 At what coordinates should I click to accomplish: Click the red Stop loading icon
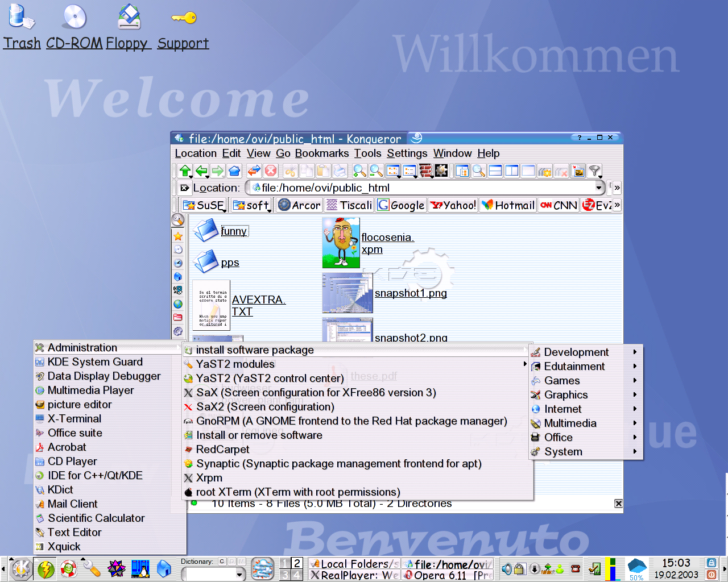[x=271, y=171]
